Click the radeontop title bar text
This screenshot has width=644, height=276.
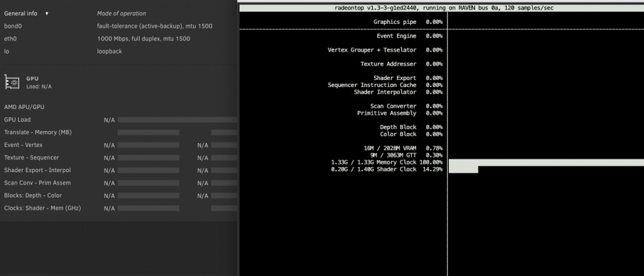point(444,8)
